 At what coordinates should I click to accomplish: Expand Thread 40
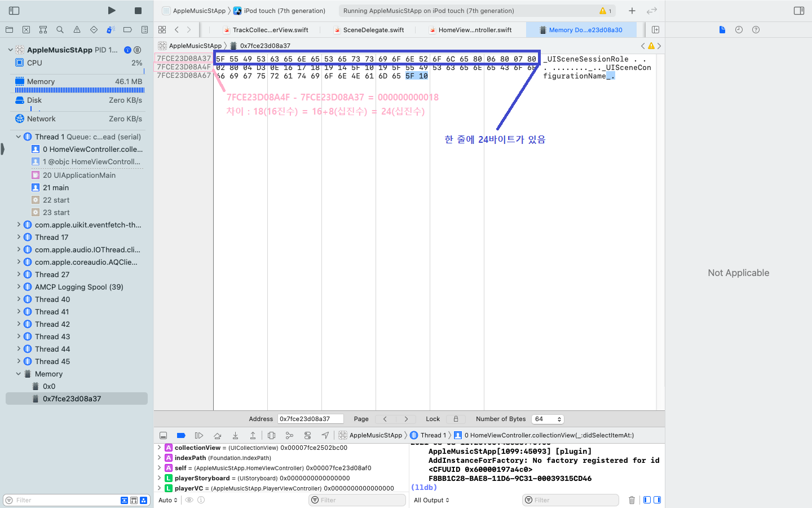(x=18, y=299)
